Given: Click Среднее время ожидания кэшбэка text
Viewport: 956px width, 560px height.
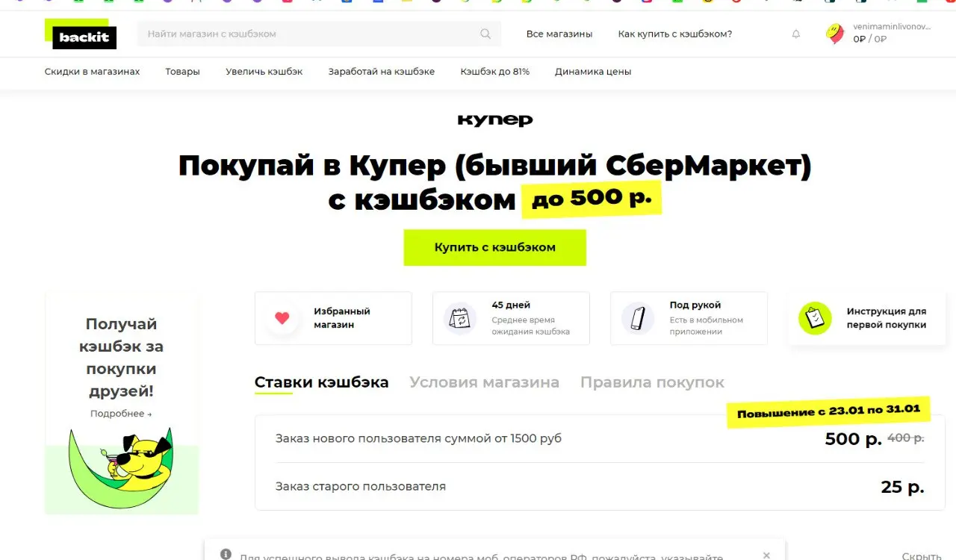Looking at the screenshot, I should coord(530,326).
